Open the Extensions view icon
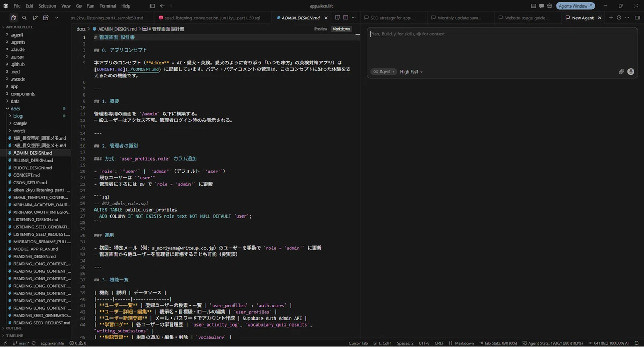 pyautogui.click(x=46, y=18)
